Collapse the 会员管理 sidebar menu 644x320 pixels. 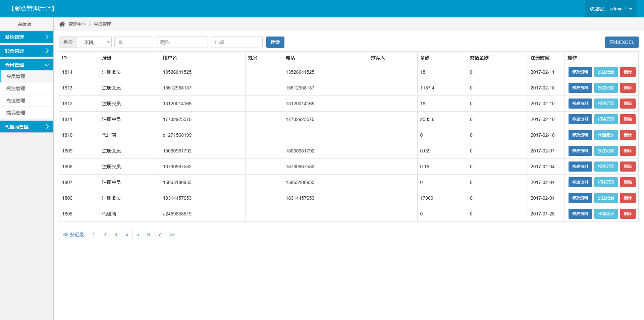pos(26,65)
